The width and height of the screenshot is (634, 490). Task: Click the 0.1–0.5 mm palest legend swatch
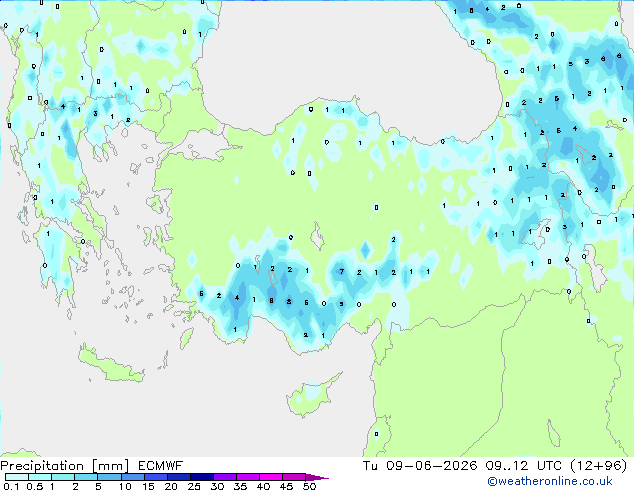tap(17, 477)
